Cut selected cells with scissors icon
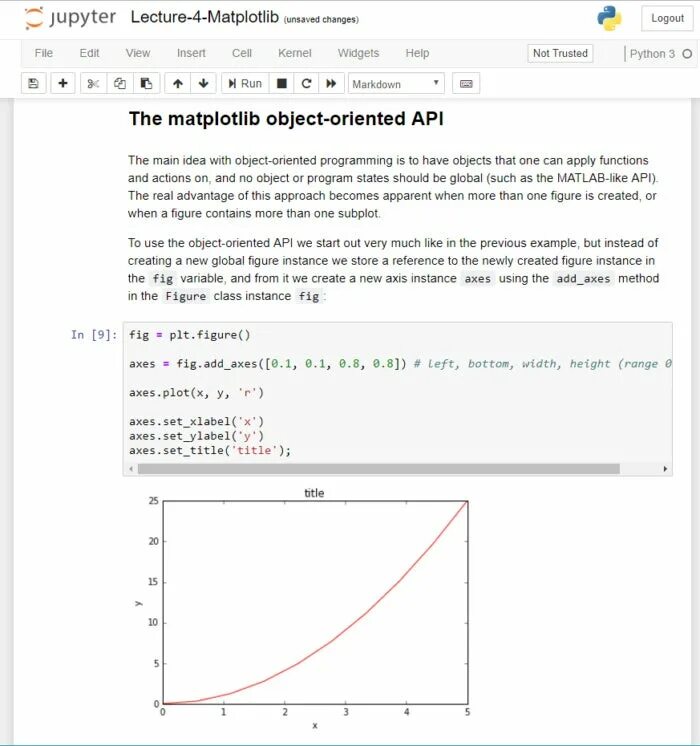This screenshot has width=700, height=746. tap(93, 84)
